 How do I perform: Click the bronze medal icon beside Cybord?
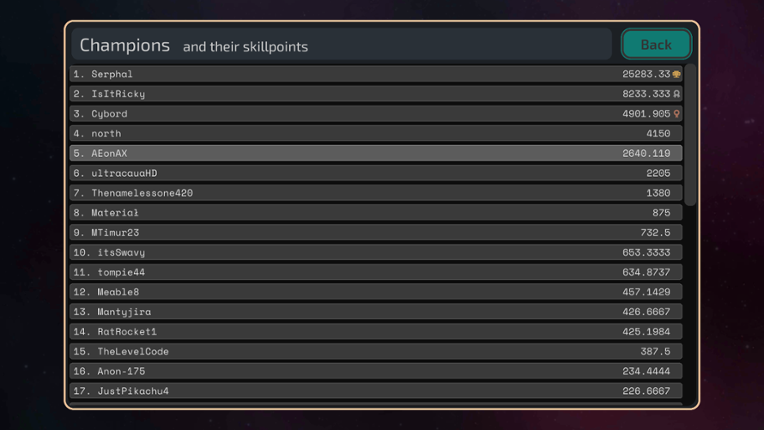[677, 114]
